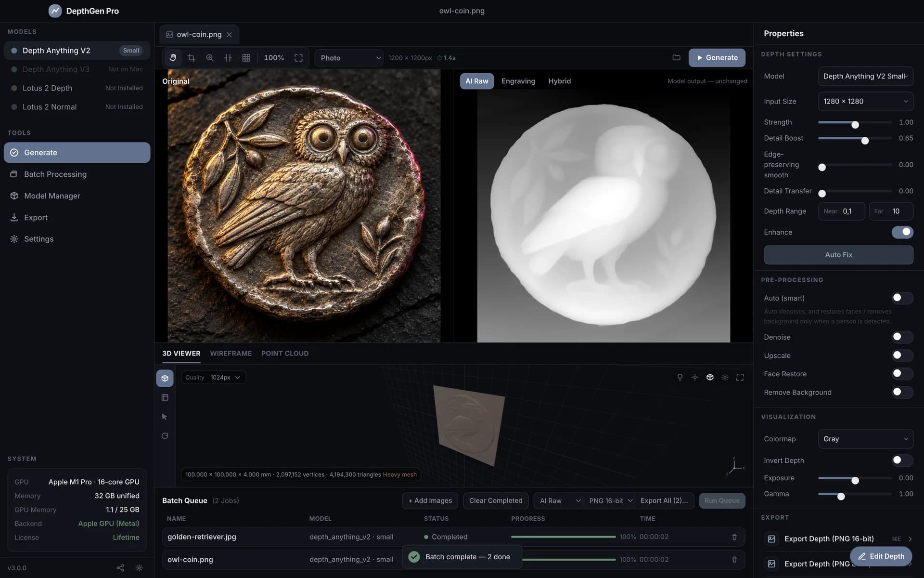924x578 pixels.
Task: Toggle the lightbulb lighting icon
Action: (x=680, y=377)
